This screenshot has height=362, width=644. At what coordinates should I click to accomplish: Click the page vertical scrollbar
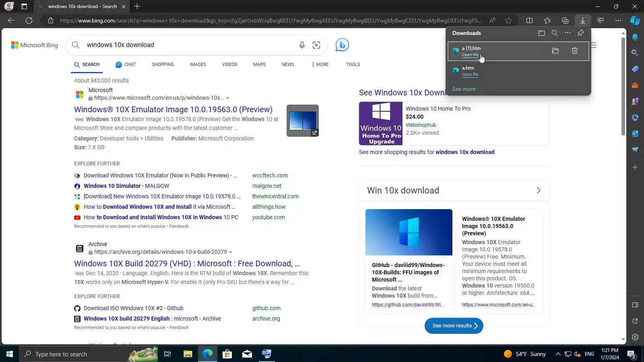pos(623,86)
